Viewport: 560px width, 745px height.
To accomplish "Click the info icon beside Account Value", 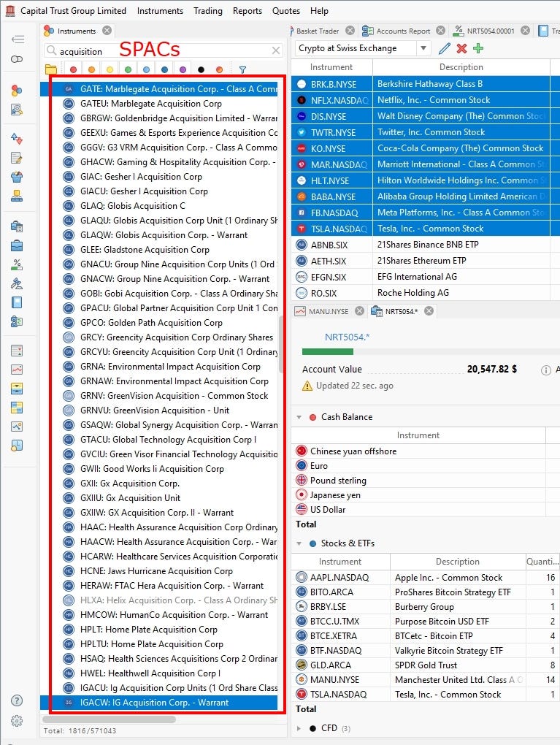I will click(x=545, y=370).
